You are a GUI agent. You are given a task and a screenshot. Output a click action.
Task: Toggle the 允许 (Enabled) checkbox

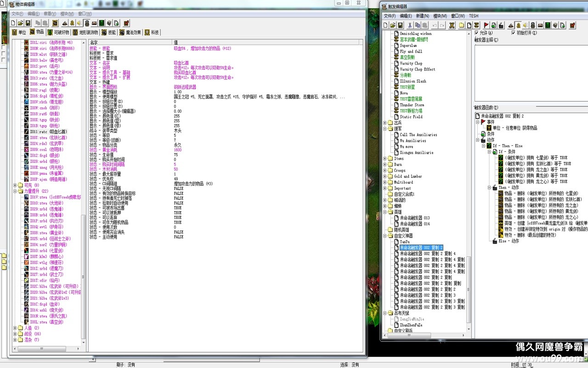point(477,33)
